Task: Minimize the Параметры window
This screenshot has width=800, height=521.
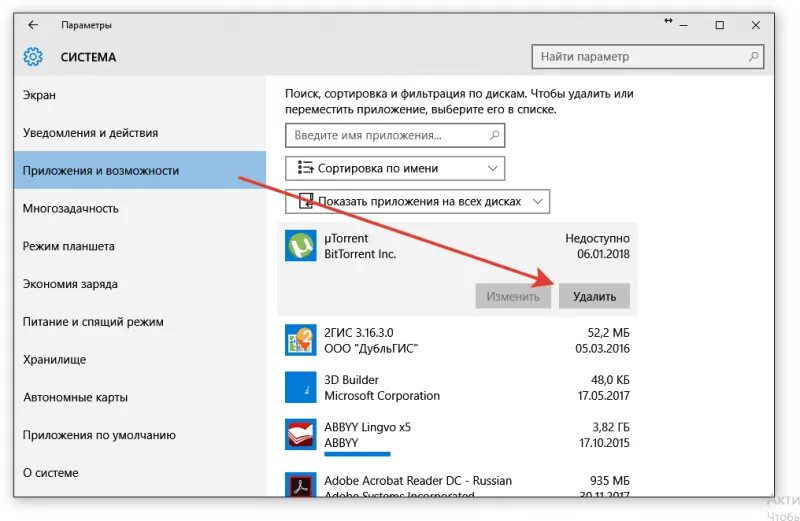Action: (x=684, y=25)
